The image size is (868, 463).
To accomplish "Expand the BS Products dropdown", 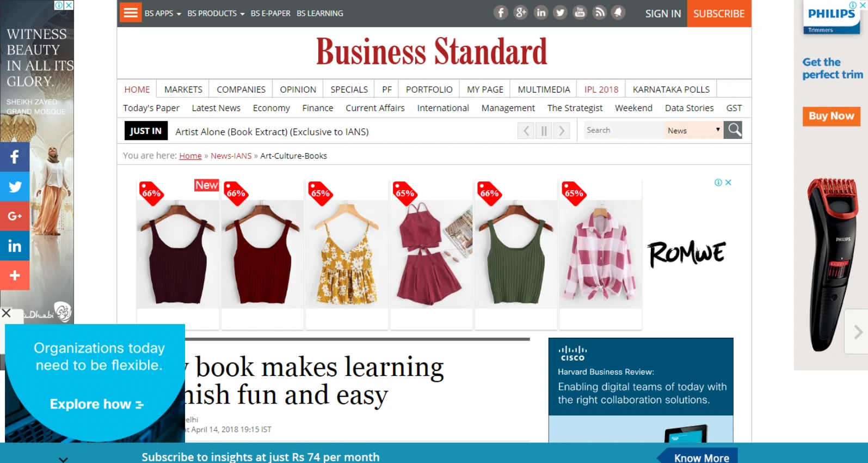I will pos(216,13).
